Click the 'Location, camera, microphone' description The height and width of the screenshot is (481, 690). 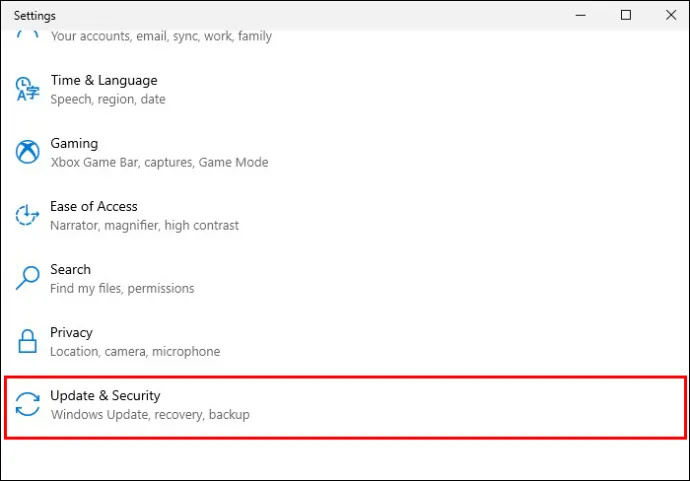(135, 352)
